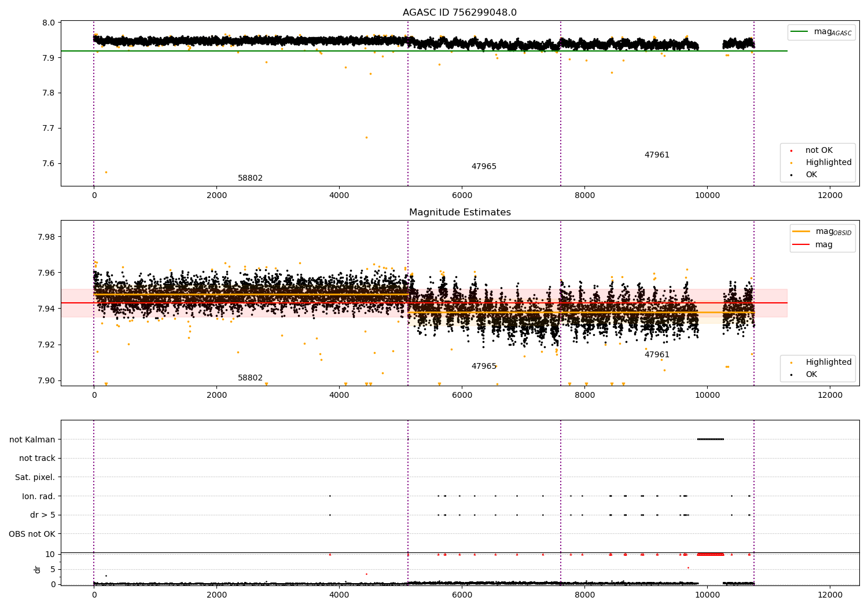The width and height of the screenshot is (868, 608).
Task: Click the 47961 observation label in top plot
Action: 657,155
